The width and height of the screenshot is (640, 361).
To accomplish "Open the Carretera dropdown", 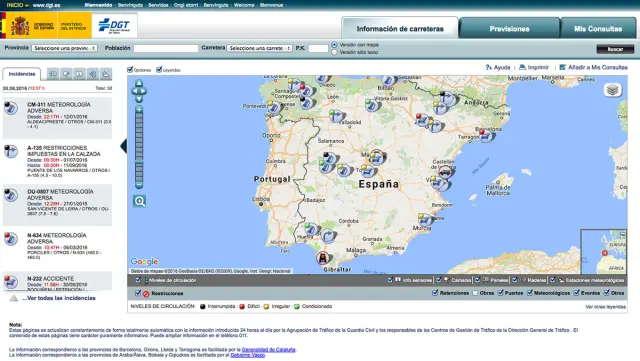I will tap(260, 48).
